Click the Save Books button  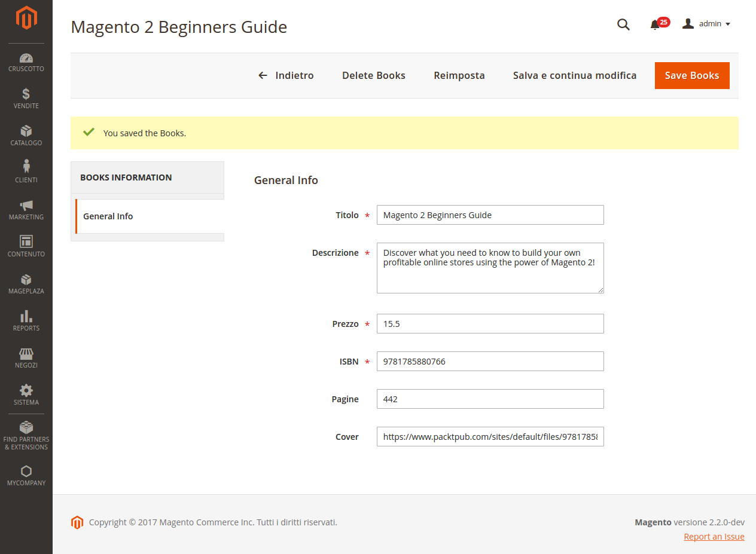pos(692,75)
